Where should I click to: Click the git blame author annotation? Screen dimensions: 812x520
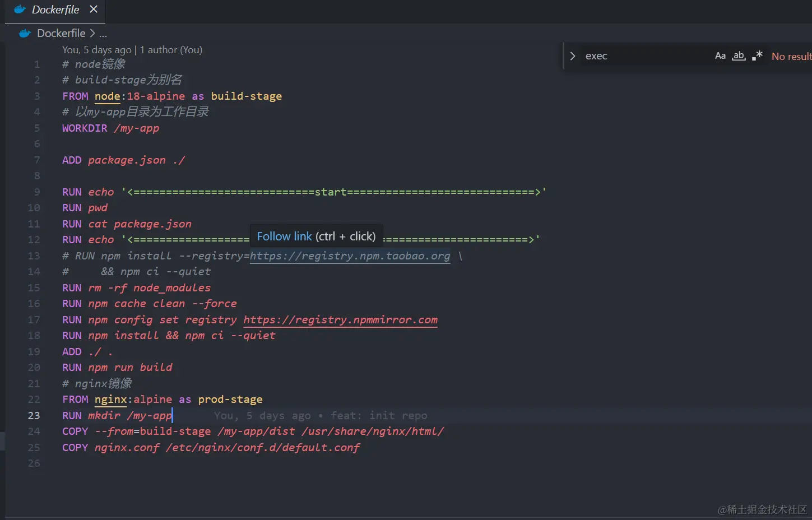(132, 50)
